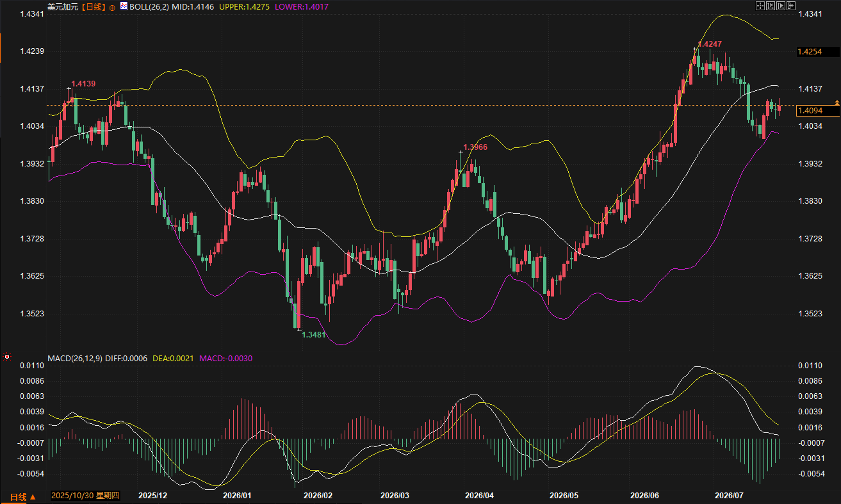Click the orange circled-plus icon beside 日线
Image resolution: width=841 pixels, height=504 pixels.
click(113, 7)
